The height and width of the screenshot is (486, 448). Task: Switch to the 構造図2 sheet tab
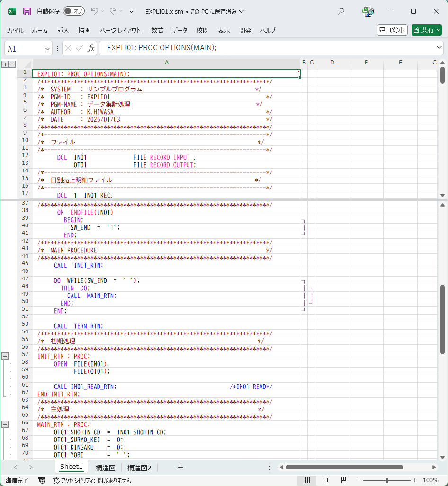tap(139, 468)
